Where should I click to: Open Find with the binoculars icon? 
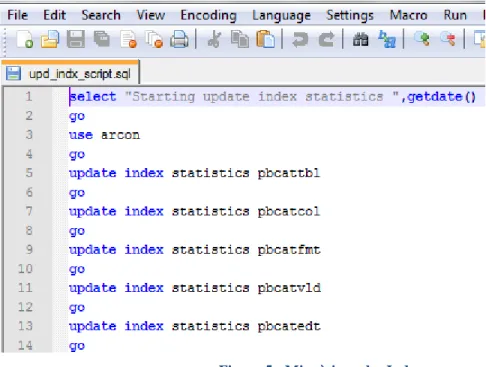tap(361, 39)
